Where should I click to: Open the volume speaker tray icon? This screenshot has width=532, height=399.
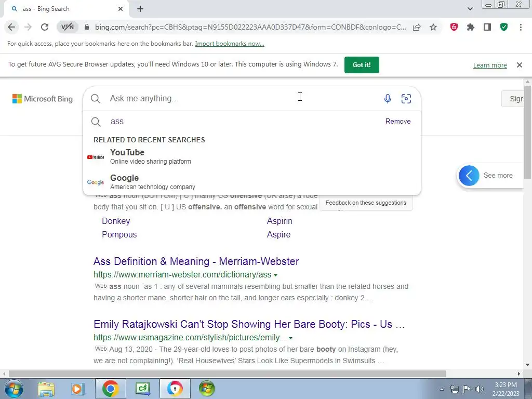coord(479,389)
